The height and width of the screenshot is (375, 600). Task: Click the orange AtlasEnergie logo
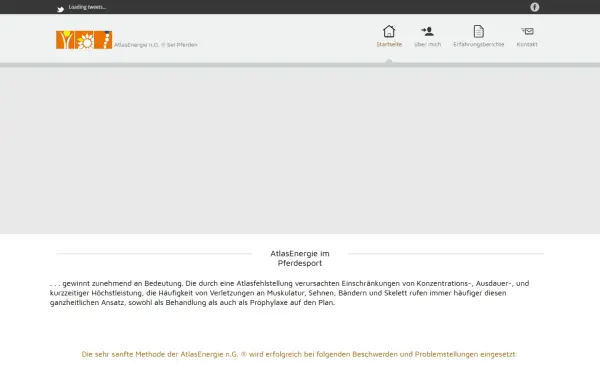point(84,40)
